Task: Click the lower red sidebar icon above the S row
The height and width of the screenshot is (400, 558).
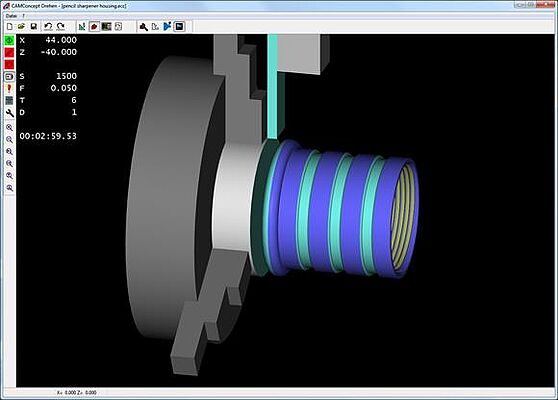Action: pyautogui.click(x=9, y=64)
